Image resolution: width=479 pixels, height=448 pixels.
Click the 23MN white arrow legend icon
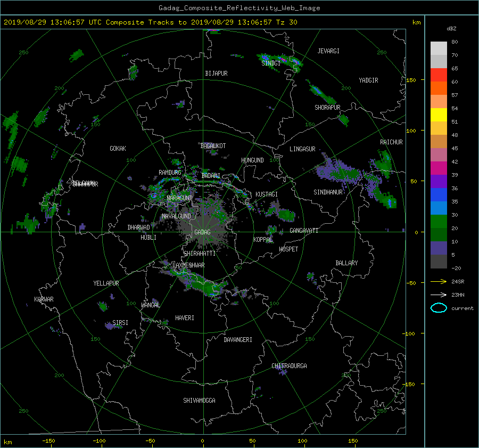point(439,295)
